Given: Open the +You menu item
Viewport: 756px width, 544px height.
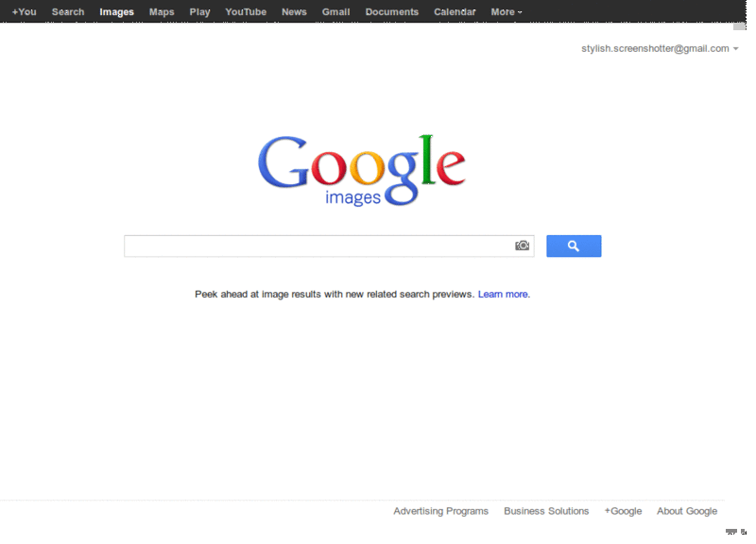Looking at the screenshot, I should click(x=25, y=12).
